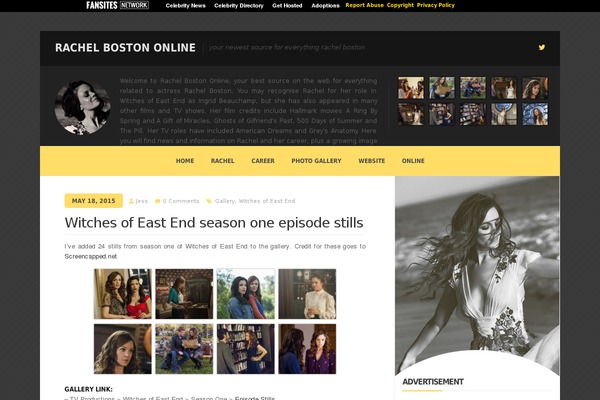Image resolution: width=600 pixels, height=400 pixels.
Task: Open the Privacy Policy link
Action: [x=435, y=5]
